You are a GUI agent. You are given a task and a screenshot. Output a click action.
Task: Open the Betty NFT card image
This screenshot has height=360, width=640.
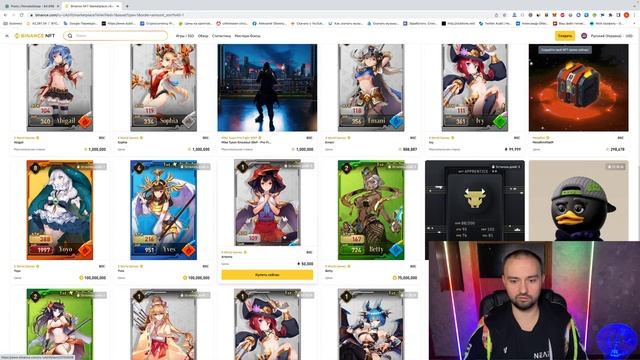click(371, 210)
